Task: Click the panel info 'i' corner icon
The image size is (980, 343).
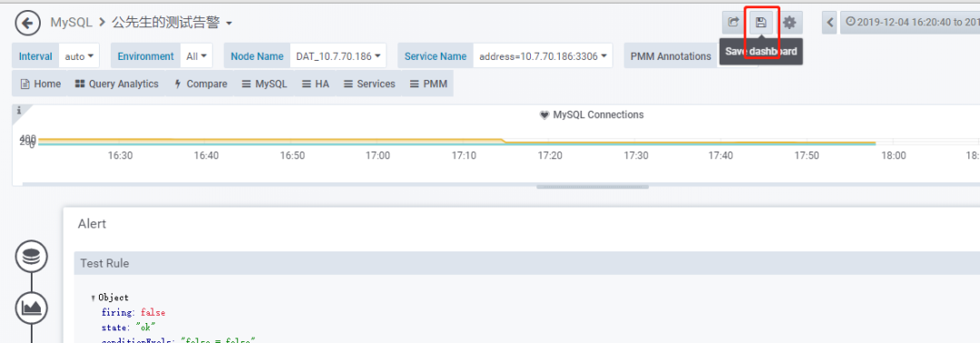Action: pos(19,111)
